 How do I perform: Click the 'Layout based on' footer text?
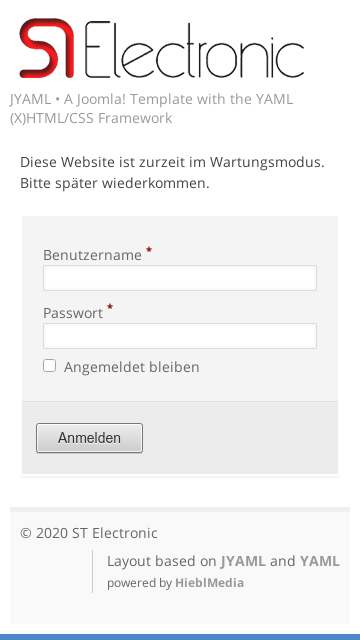[161, 561]
